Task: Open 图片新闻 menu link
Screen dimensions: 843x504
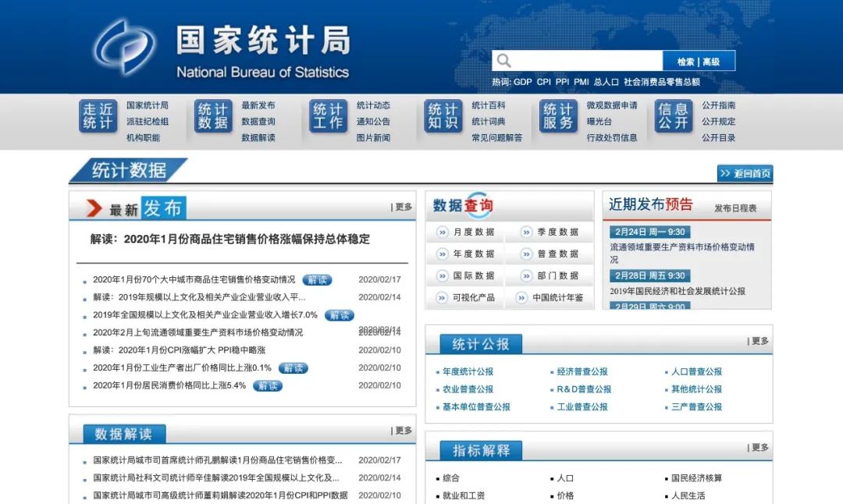Action: point(373,137)
